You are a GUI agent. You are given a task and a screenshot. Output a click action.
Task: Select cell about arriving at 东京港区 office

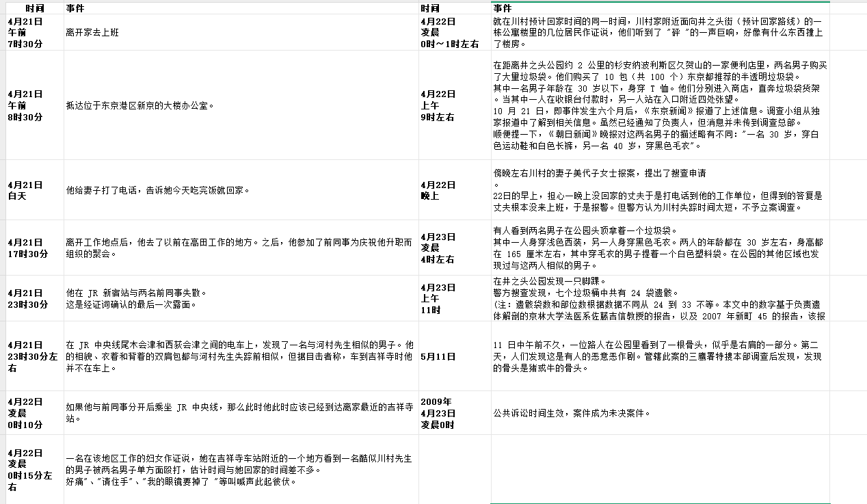point(241,105)
